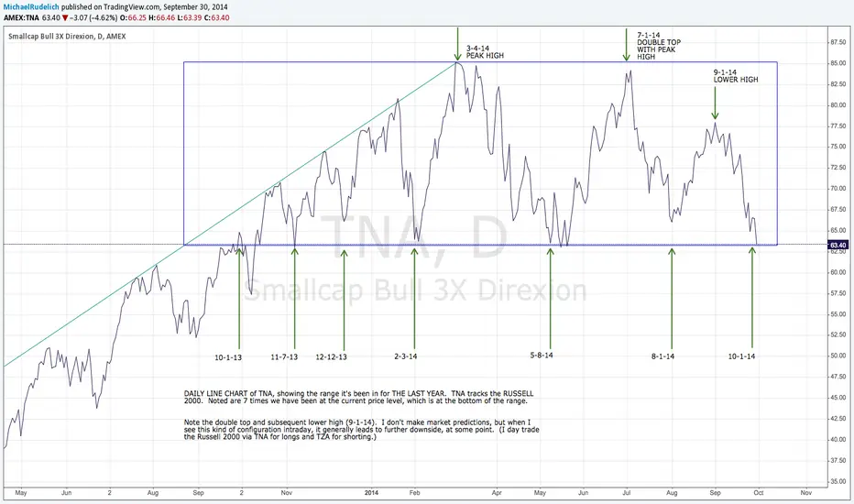Viewport: 854px width, 504px height.
Task: Click the Apr label on time axis
Action: tap(497, 493)
